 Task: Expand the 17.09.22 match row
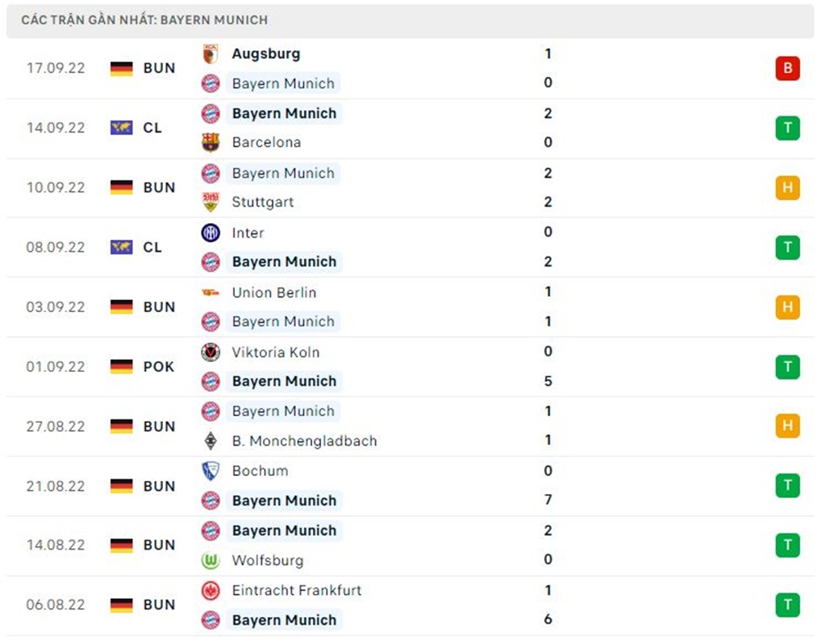[x=409, y=69]
